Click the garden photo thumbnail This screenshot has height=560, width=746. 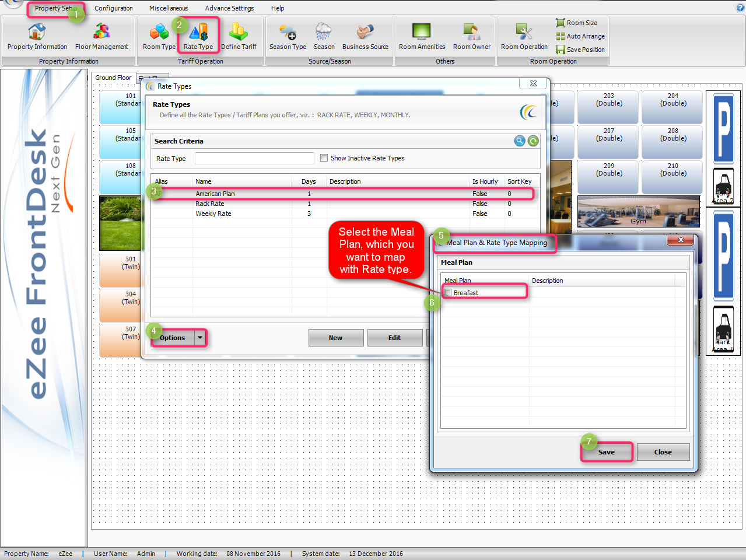pyautogui.click(x=121, y=223)
